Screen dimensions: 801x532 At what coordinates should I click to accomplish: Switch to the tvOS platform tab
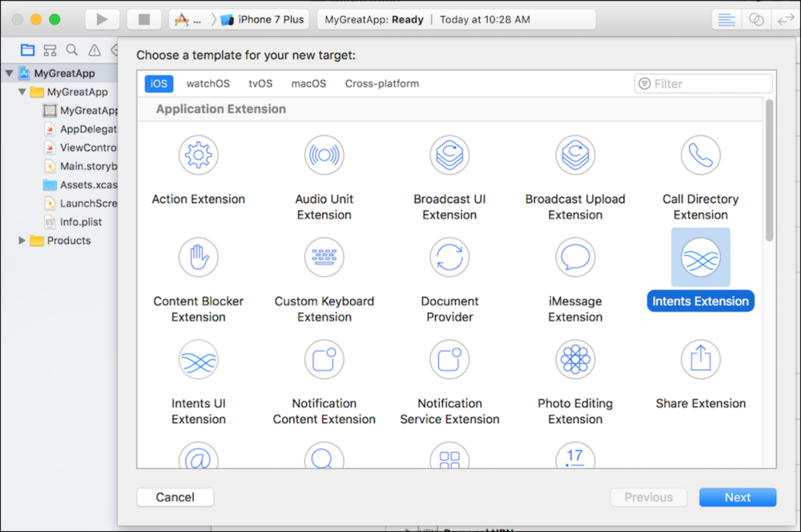click(260, 84)
